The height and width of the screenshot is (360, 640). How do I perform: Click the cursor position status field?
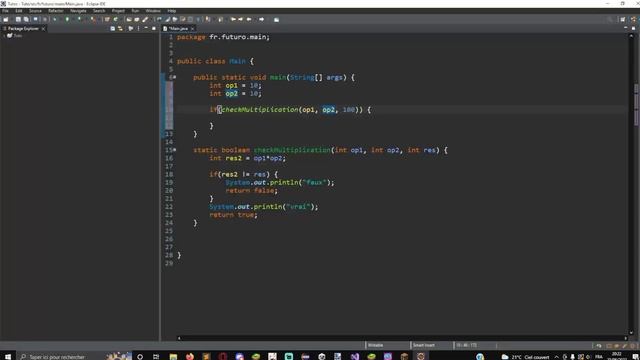point(467,345)
